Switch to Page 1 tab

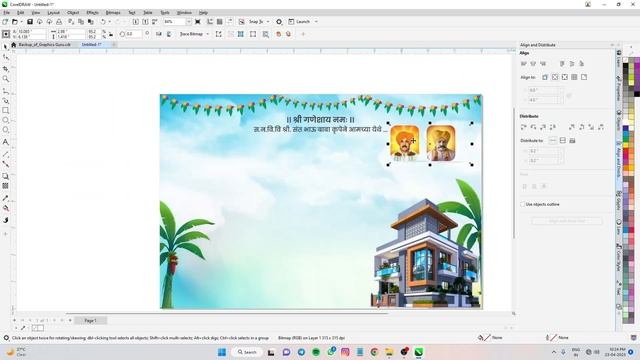(90, 320)
